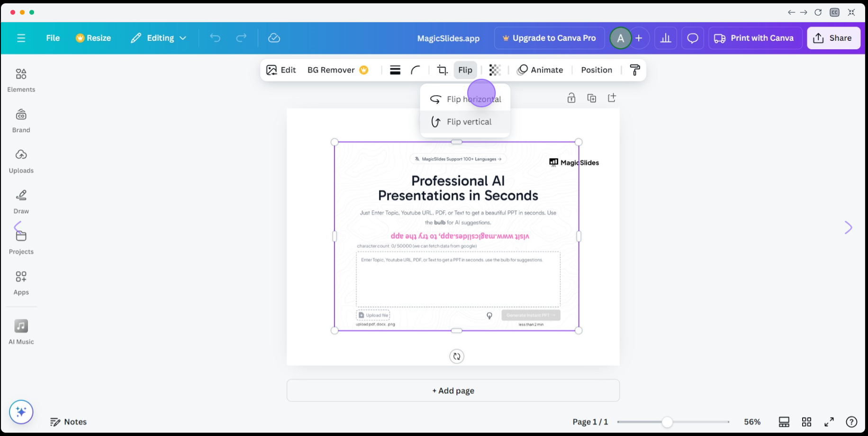Select the Crop tool icon
This screenshot has height=436, width=868.
[442, 70]
